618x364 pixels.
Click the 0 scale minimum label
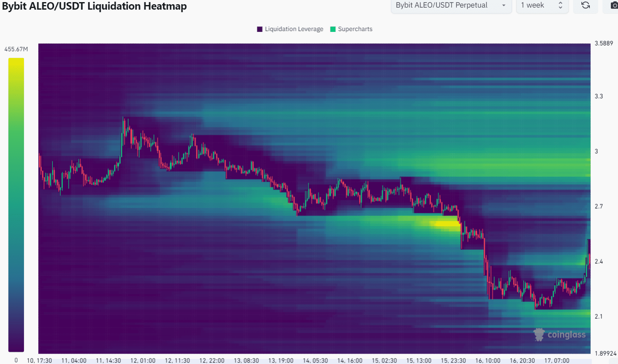pyautogui.click(x=16, y=360)
